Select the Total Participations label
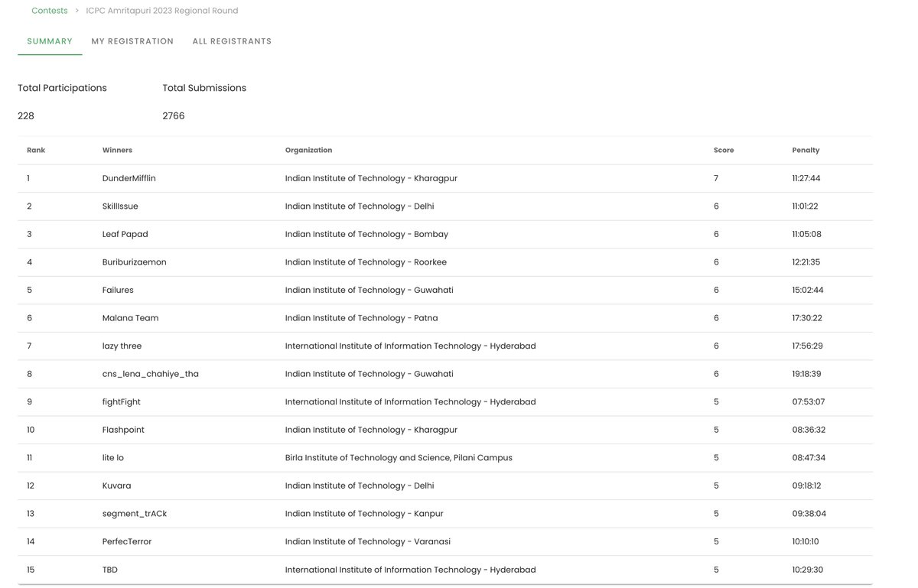This screenshot has height=588, width=918. point(62,88)
